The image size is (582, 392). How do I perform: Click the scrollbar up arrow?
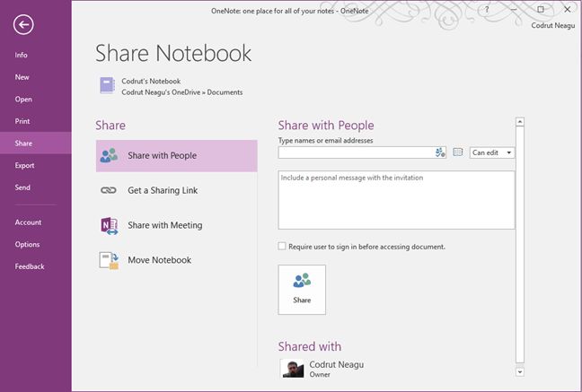pos(520,122)
